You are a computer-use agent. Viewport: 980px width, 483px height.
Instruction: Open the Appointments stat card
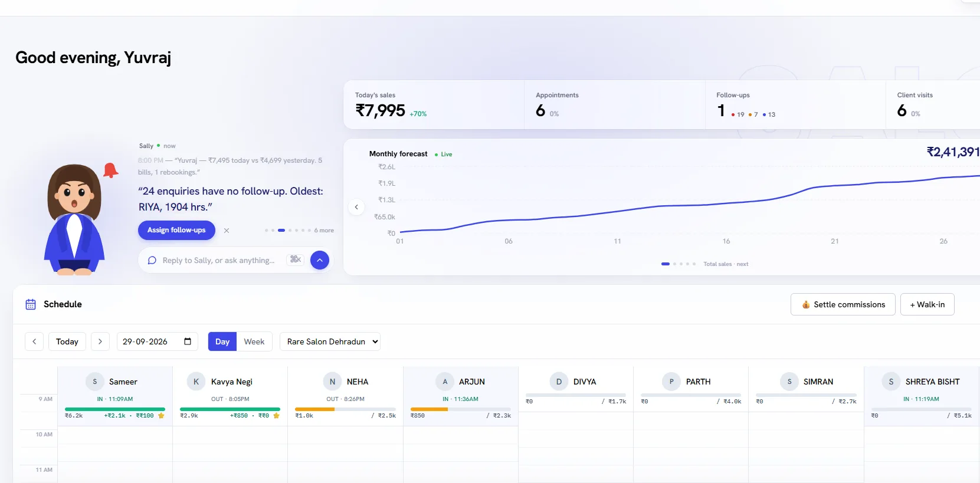click(x=615, y=105)
